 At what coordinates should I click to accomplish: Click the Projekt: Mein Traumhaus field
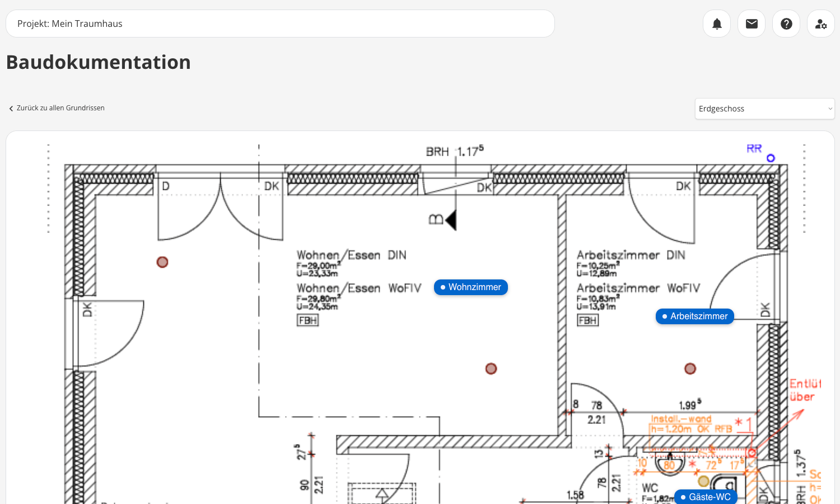[280, 24]
